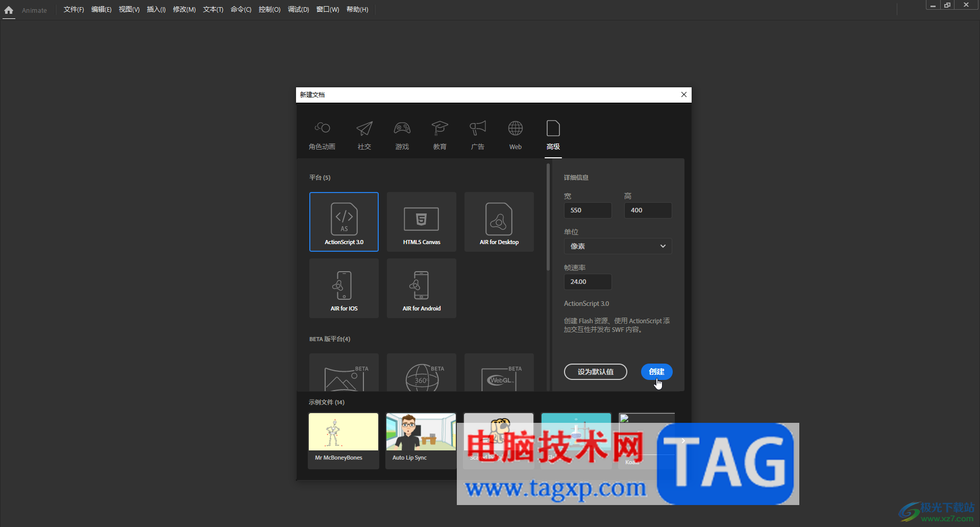The image size is (980, 527).
Task: Click the BETA 版平台(4) heading
Action: click(x=330, y=339)
